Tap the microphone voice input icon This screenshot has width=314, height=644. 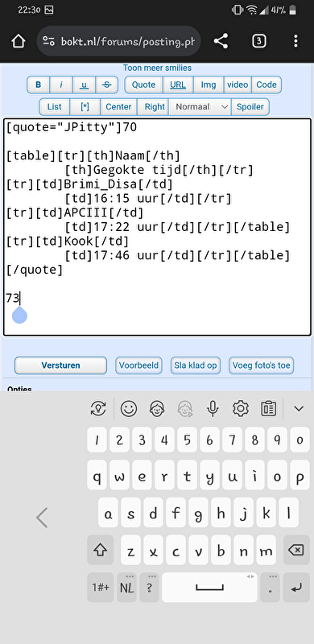tap(212, 408)
